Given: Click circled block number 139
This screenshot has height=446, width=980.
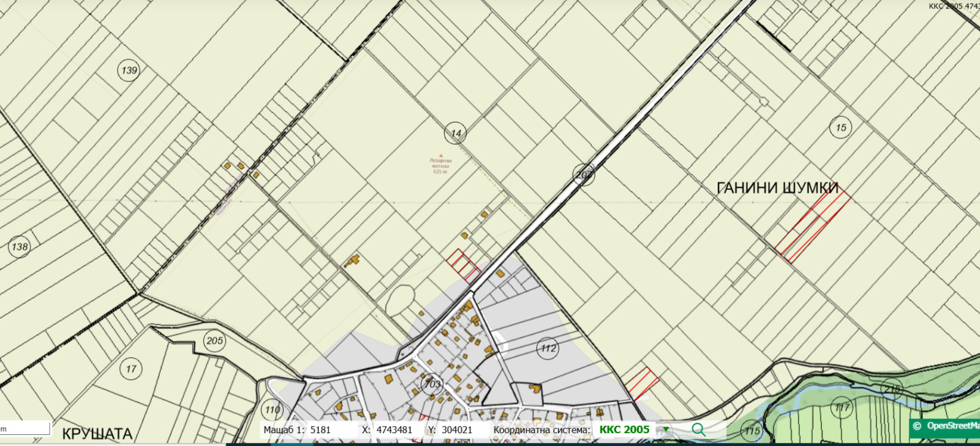Looking at the screenshot, I should (x=129, y=70).
